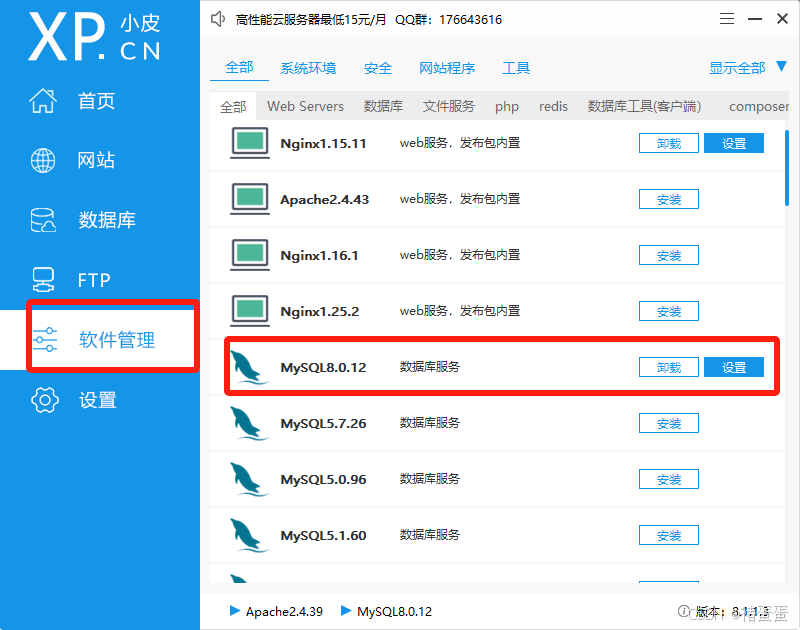Click web服务 description of Apache2.4.43

460,198
